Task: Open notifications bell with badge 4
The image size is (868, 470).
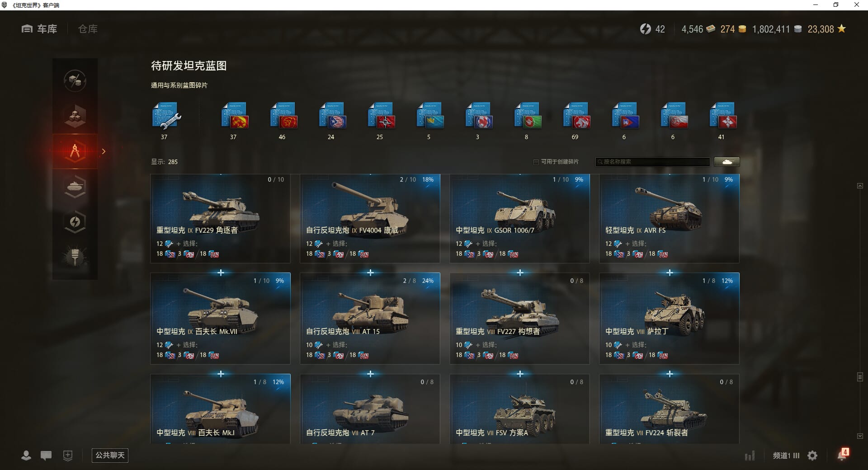Action: tap(843, 455)
